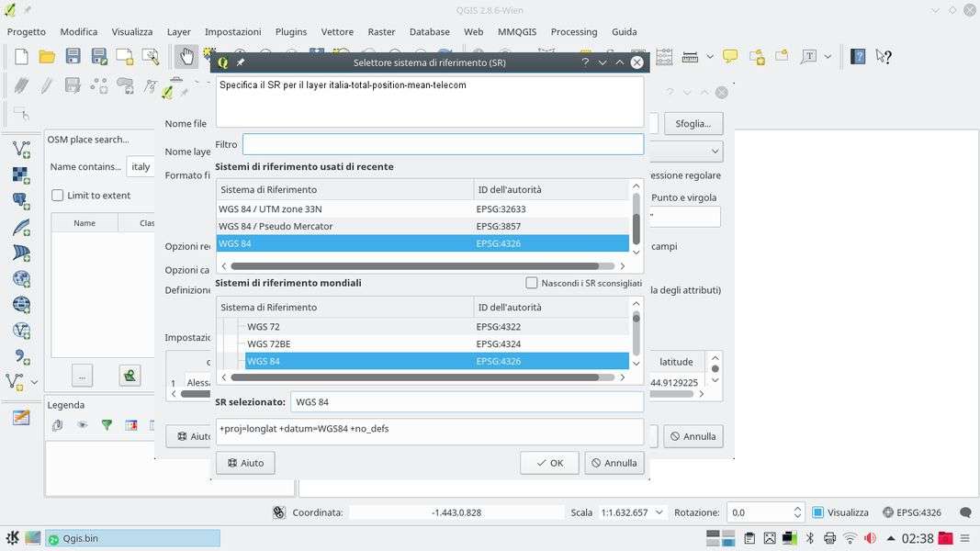Click the zoom-to-place button in OSM panel
The image size is (980, 551).
click(130, 376)
